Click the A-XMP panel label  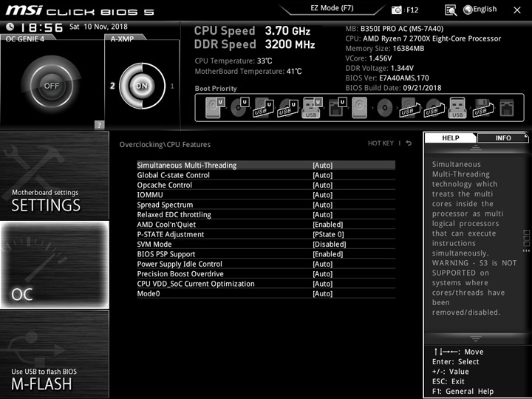(122, 39)
